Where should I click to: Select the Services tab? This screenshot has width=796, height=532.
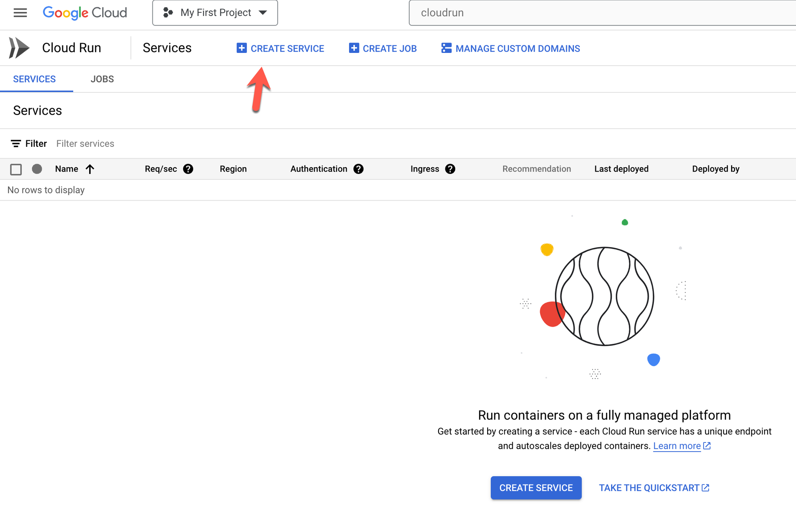35,79
